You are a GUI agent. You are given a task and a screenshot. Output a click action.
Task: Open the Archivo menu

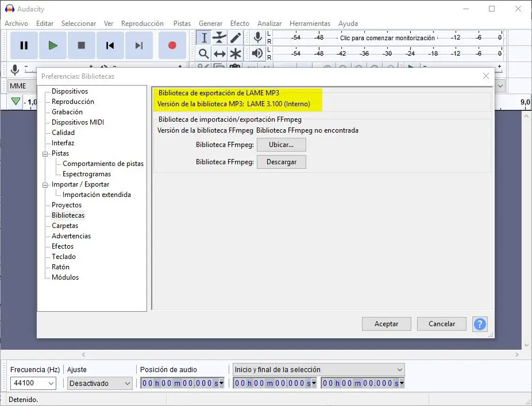[16, 24]
